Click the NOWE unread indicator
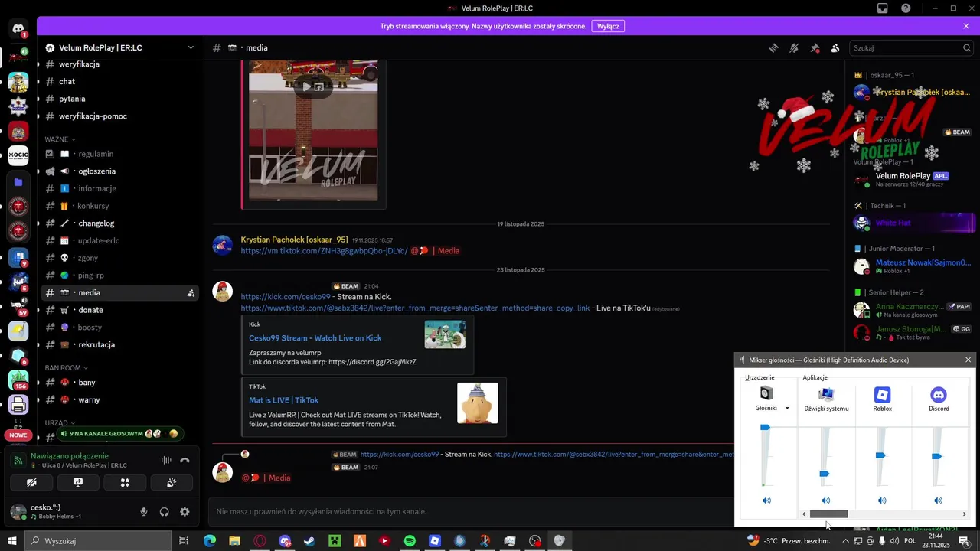This screenshot has width=980, height=551. point(18,435)
